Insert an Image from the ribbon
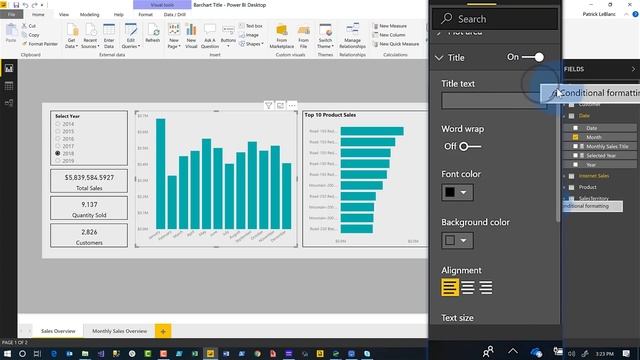This screenshot has height=360, width=640. pos(249,35)
